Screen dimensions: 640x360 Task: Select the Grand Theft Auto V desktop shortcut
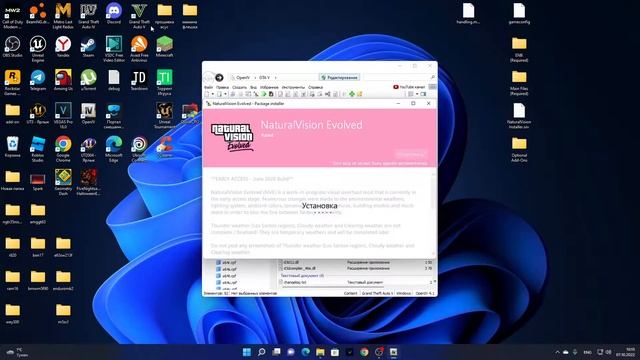(139, 16)
